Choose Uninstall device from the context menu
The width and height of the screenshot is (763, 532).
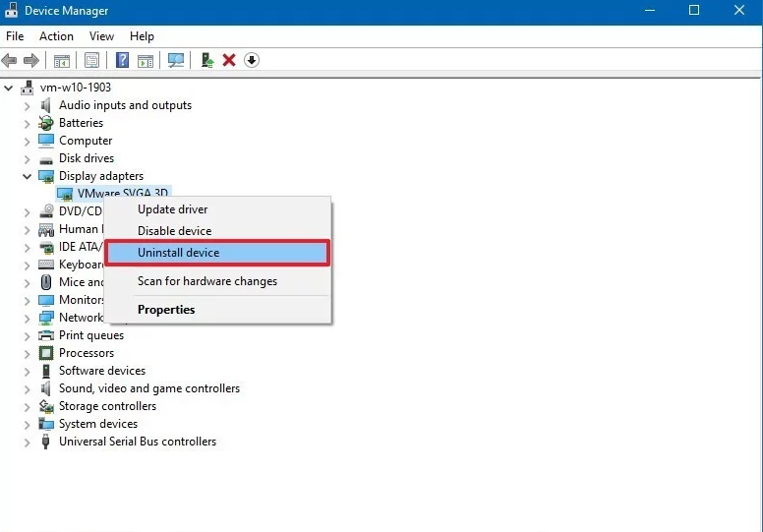pyautogui.click(x=178, y=253)
